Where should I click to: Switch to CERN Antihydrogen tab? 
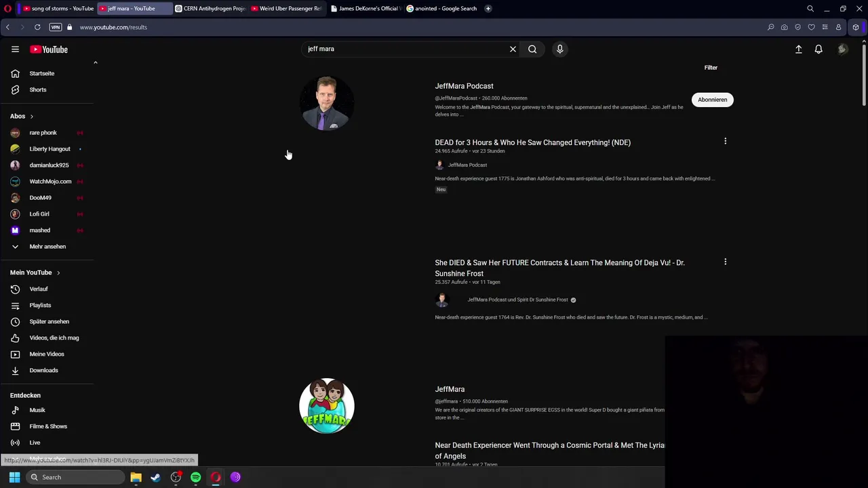(x=210, y=9)
